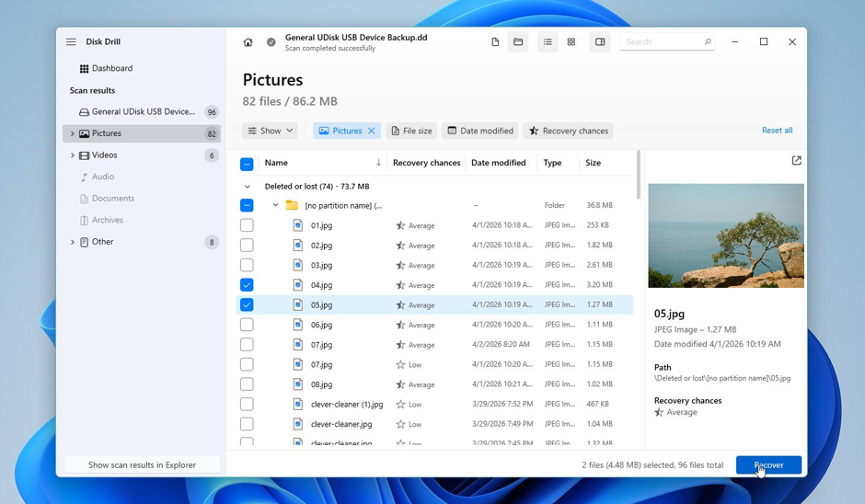Select the 07.jpg row dated 4/2/2026
Image resolution: width=865 pixels, height=504 pixels.
point(434,345)
